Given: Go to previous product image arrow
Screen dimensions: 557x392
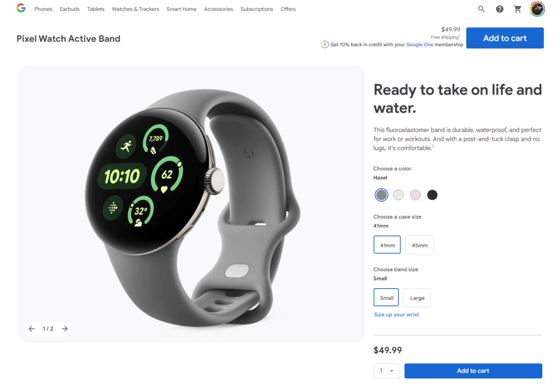Looking at the screenshot, I should coord(32,329).
